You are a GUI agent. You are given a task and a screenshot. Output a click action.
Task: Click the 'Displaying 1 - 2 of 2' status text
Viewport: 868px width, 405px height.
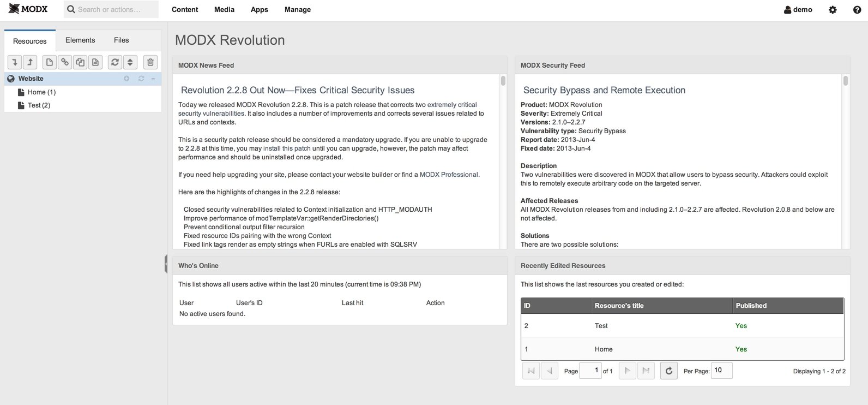tap(819, 371)
